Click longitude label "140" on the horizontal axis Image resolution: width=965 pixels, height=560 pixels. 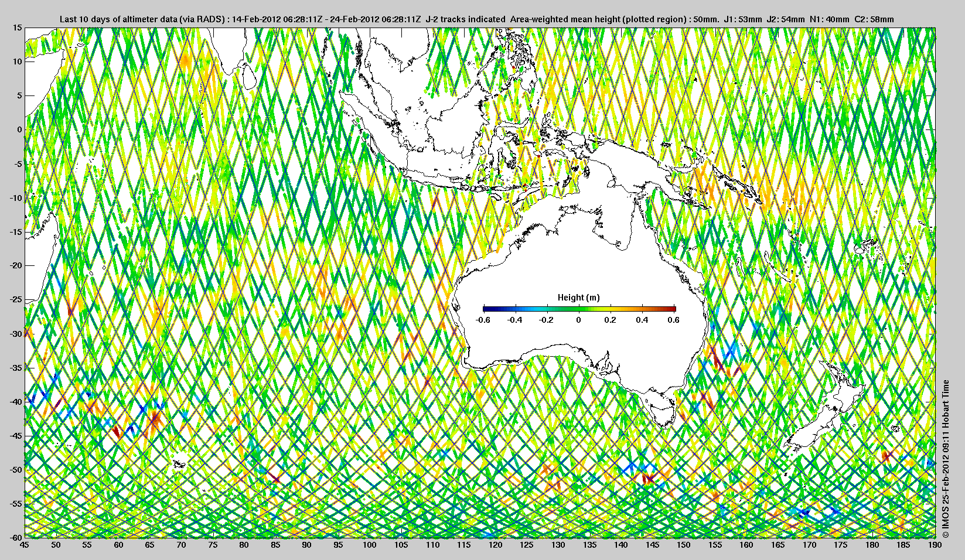[x=621, y=545]
